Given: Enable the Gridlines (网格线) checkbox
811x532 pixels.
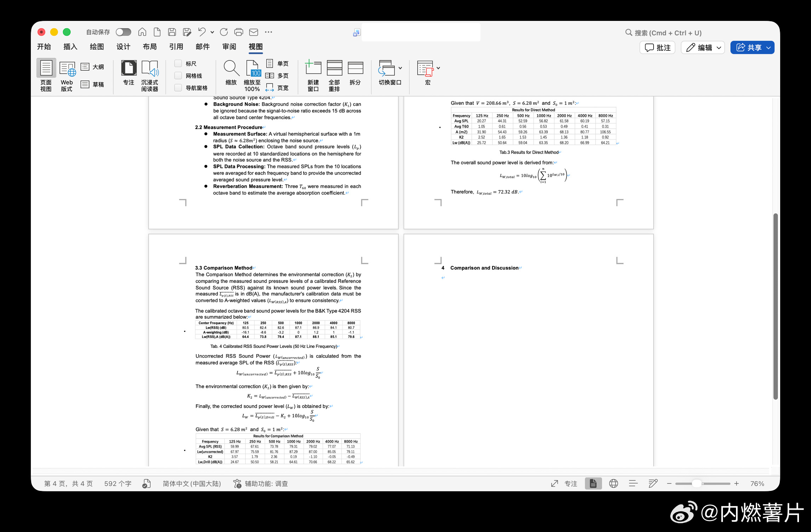Looking at the screenshot, I should coord(178,76).
